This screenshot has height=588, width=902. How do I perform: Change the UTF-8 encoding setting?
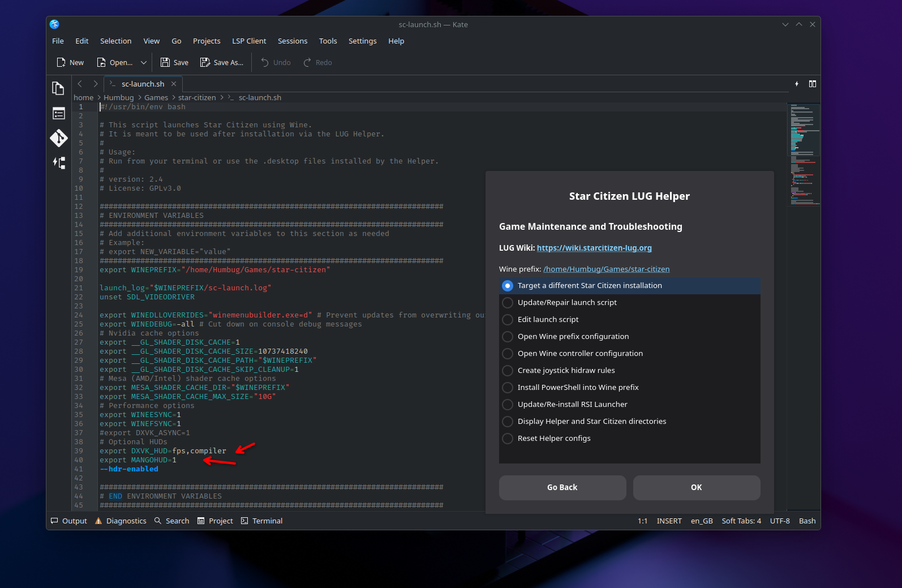point(780,521)
